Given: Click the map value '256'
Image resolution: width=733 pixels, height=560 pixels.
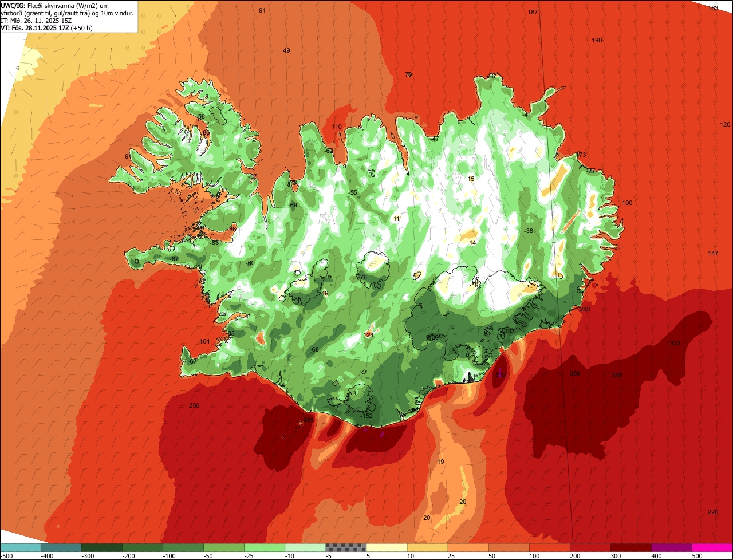Looking at the screenshot, I should [194, 405].
